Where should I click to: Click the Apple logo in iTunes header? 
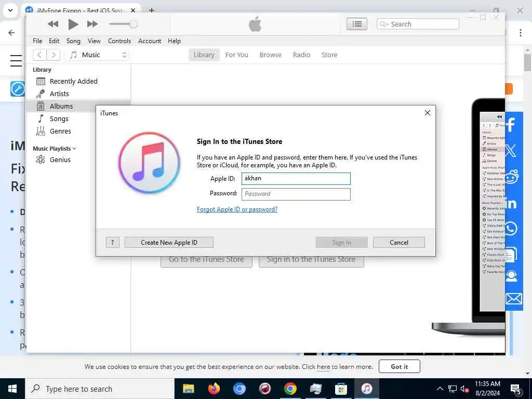pyautogui.click(x=255, y=24)
